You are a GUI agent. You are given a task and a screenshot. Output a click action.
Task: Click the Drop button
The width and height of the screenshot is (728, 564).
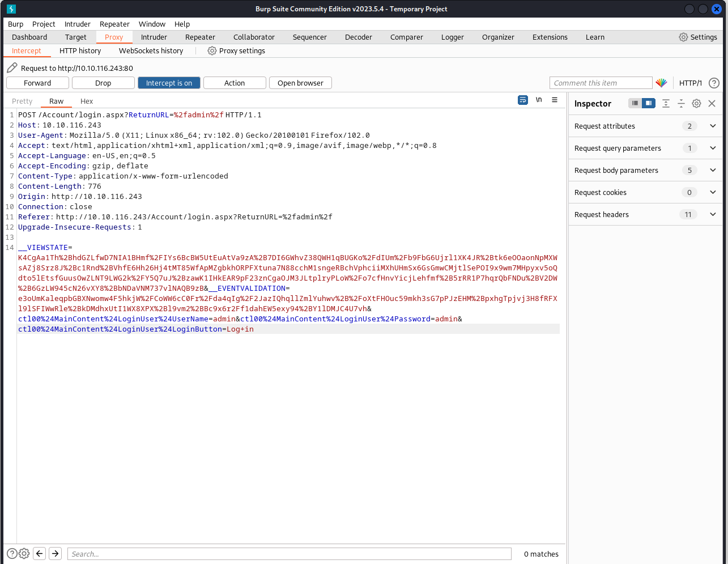point(103,83)
